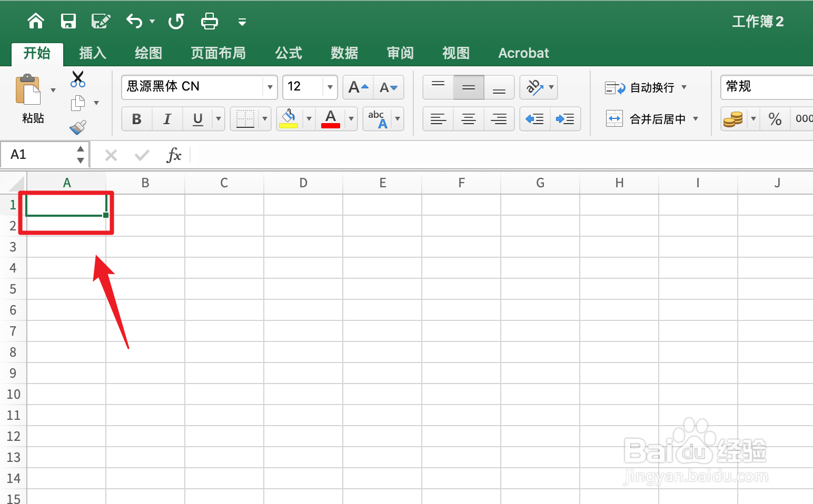
Task: Click the Save icon
Action: pyautogui.click(x=68, y=21)
